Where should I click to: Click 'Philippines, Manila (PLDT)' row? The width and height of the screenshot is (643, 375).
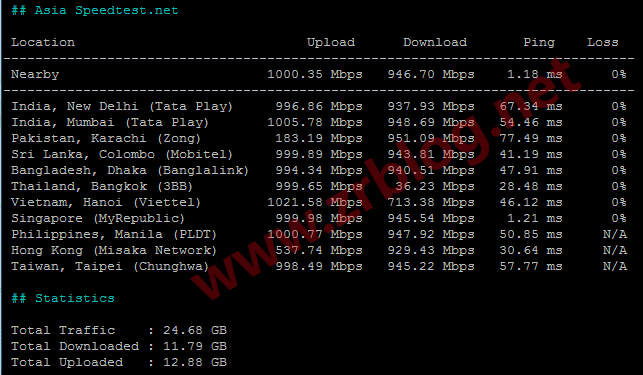(114, 235)
